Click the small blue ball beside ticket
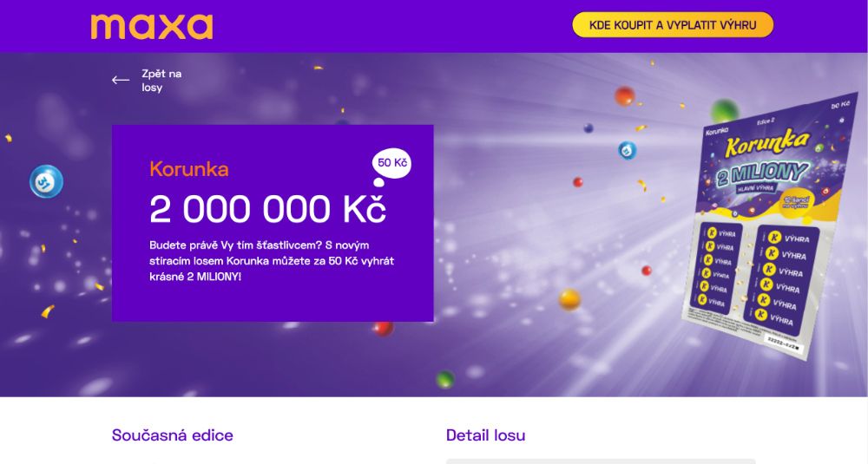868x464 pixels. point(627,149)
